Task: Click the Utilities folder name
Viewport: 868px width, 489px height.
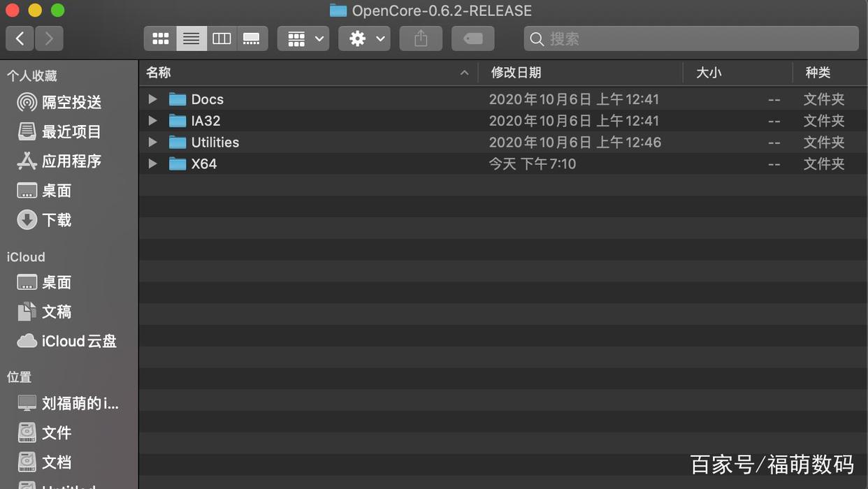Action: coord(215,143)
